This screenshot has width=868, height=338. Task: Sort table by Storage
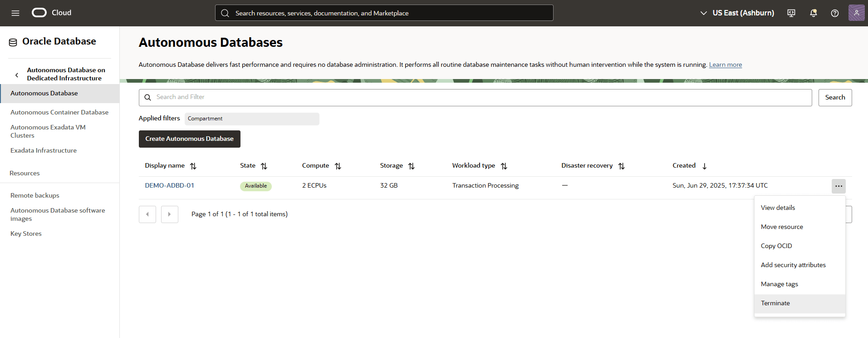click(412, 166)
